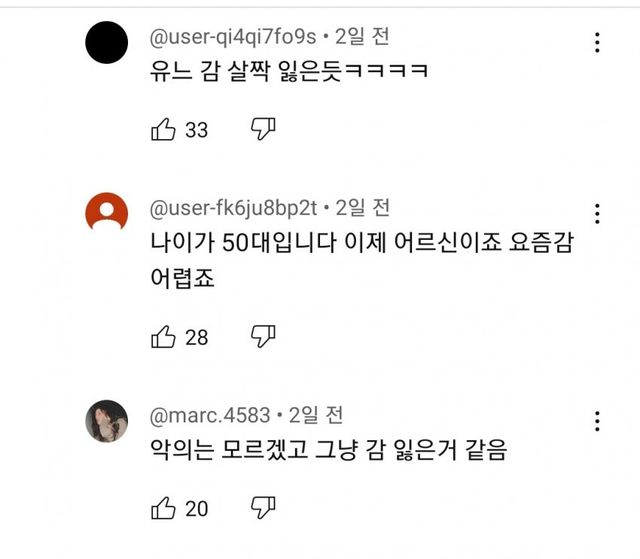The height and width of the screenshot is (559, 640).
Task: Click the orange avatar of @user-fk6ju8bp2t
Action: [x=107, y=213]
